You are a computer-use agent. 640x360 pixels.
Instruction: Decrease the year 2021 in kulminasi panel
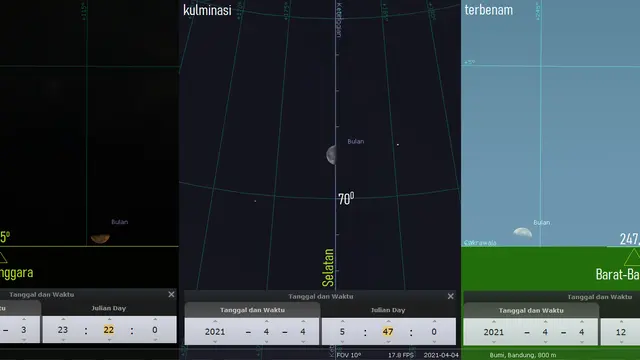pyautogui.click(x=215, y=342)
